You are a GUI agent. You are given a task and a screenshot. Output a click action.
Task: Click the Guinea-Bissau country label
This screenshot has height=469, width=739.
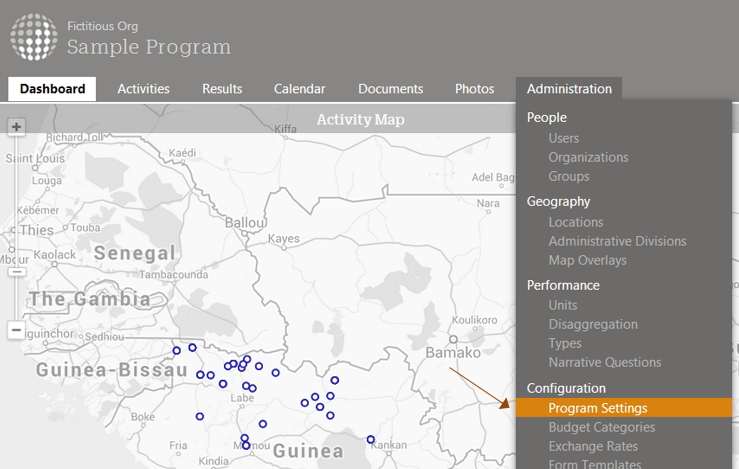point(112,370)
